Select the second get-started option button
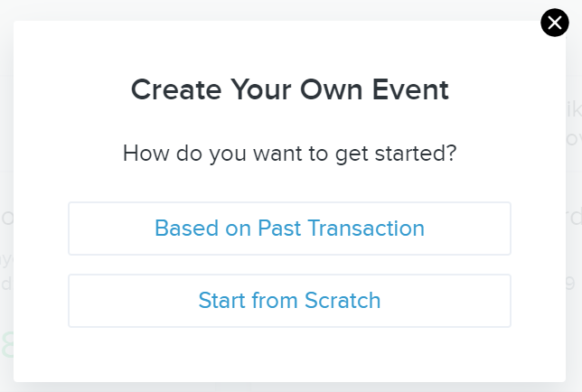This screenshot has height=392, width=582. pos(289,301)
